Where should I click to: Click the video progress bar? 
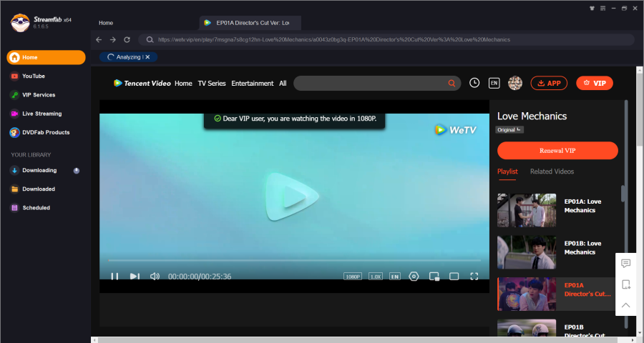click(x=295, y=260)
